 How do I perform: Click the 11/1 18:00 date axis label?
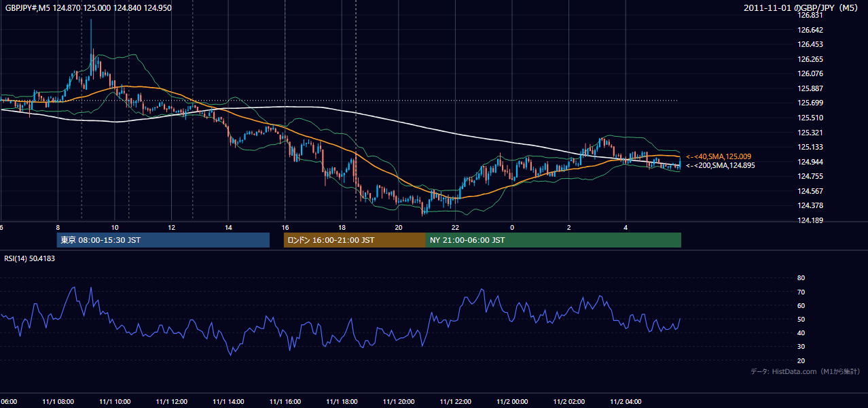pos(342,401)
